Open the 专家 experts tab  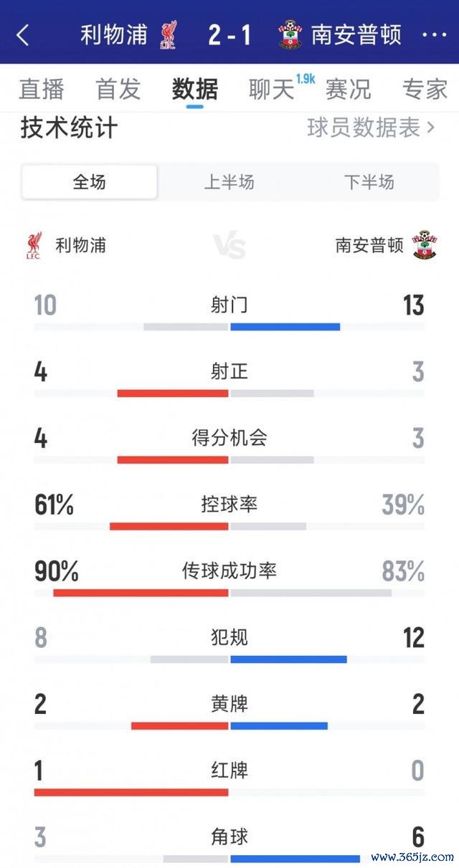coord(425,90)
